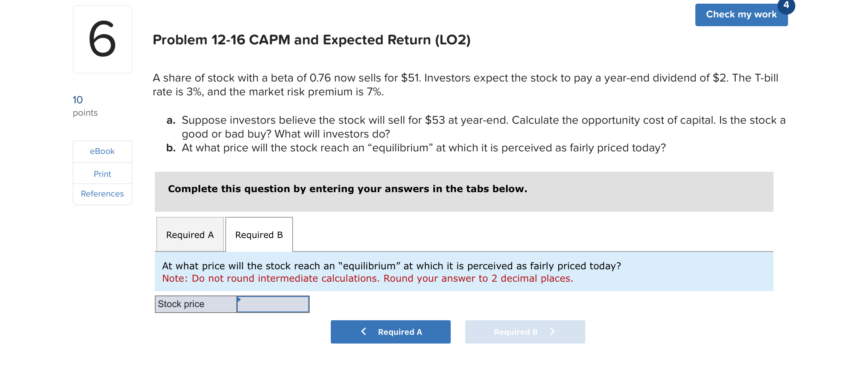Advance using the Required B button
Screen dimensions: 868x365
coord(525,331)
